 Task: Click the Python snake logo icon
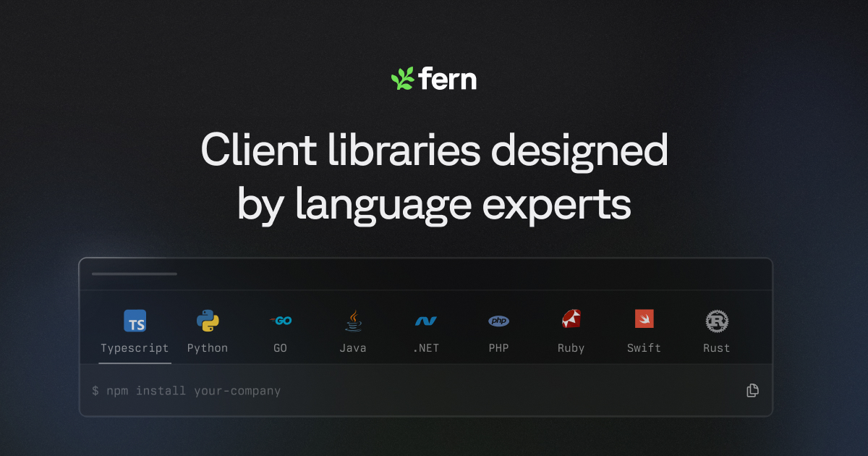click(x=208, y=321)
